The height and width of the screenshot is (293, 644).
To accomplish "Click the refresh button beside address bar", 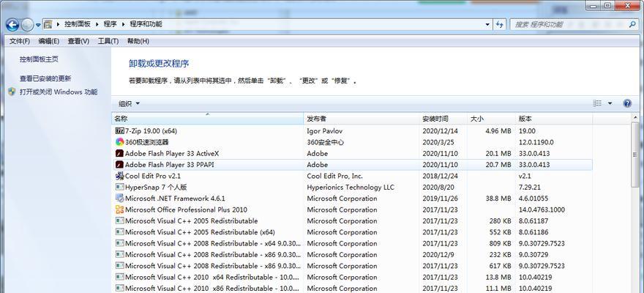I will pos(501,24).
